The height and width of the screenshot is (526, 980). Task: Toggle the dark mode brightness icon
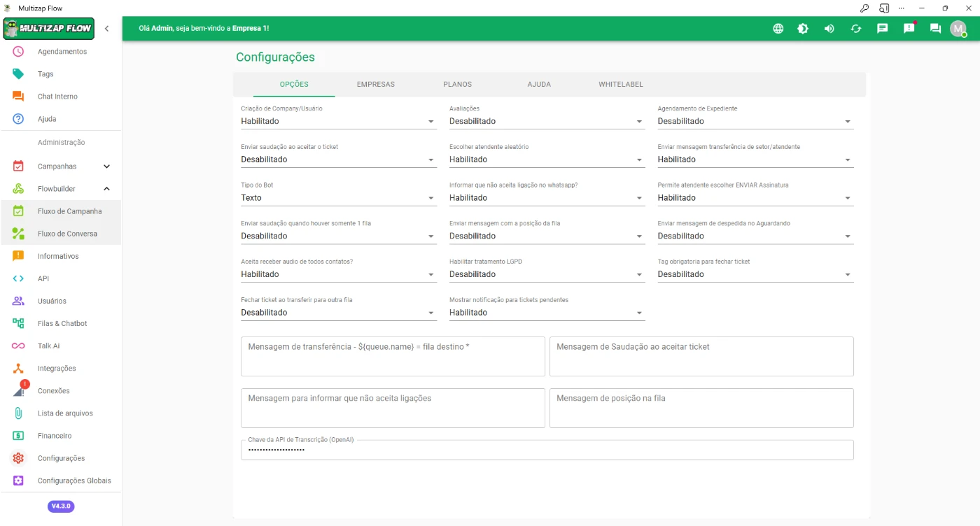803,29
